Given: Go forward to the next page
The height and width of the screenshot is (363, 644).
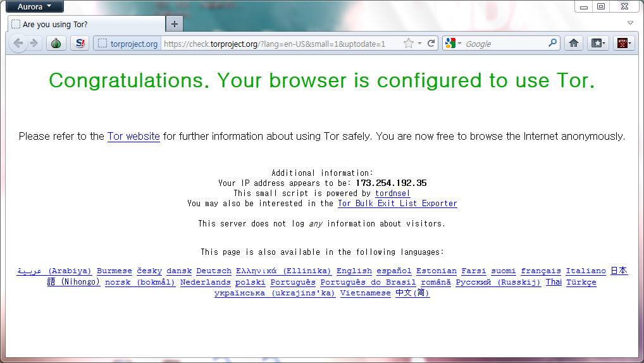Looking at the screenshot, I should coord(35,43).
